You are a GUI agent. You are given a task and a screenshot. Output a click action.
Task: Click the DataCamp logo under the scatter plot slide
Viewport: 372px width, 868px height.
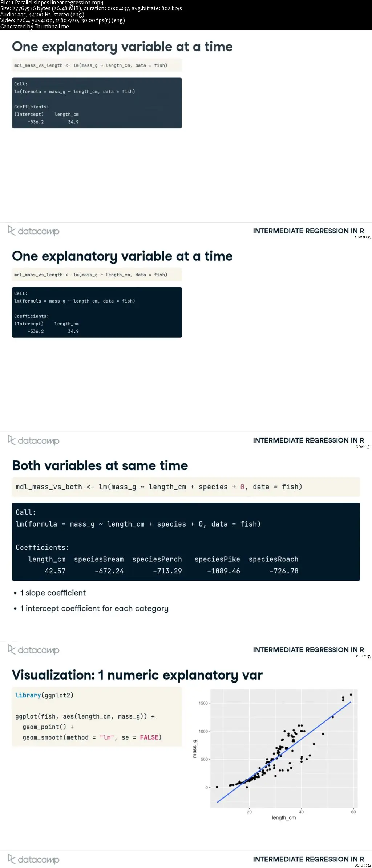tap(33, 860)
